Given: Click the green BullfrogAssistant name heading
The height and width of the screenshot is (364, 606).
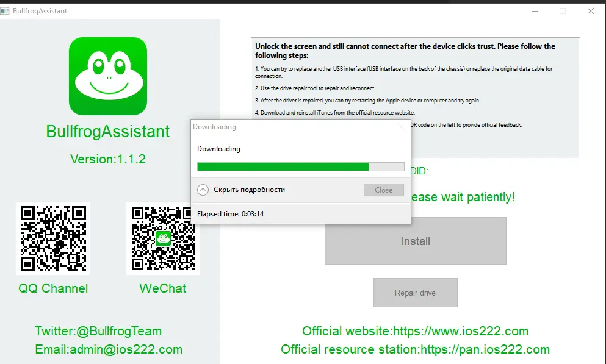Looking at the screenshot, I should 108,131.
